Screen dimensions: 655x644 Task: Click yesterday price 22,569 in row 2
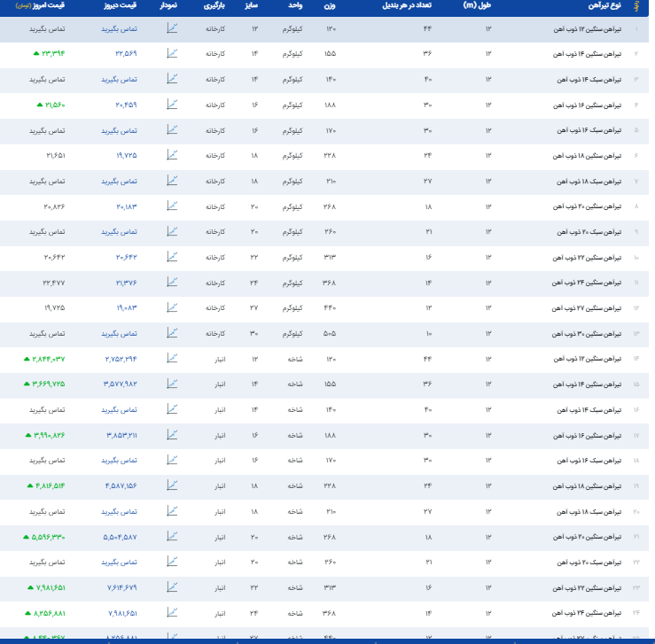tap(126, 54)
